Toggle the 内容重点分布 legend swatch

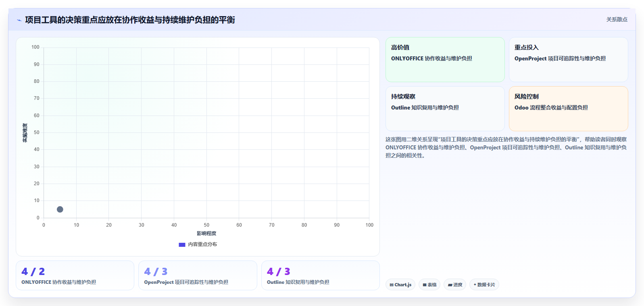182,244
